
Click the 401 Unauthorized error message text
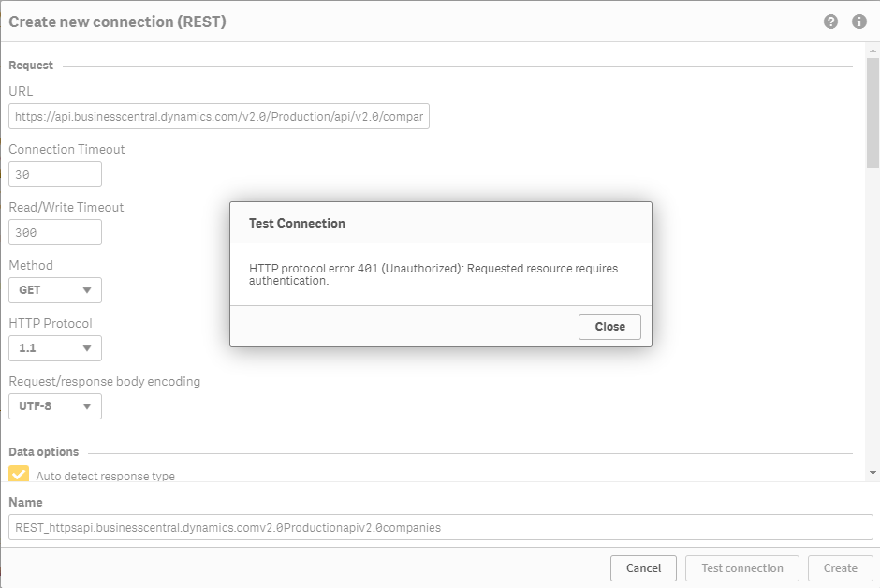433,274
